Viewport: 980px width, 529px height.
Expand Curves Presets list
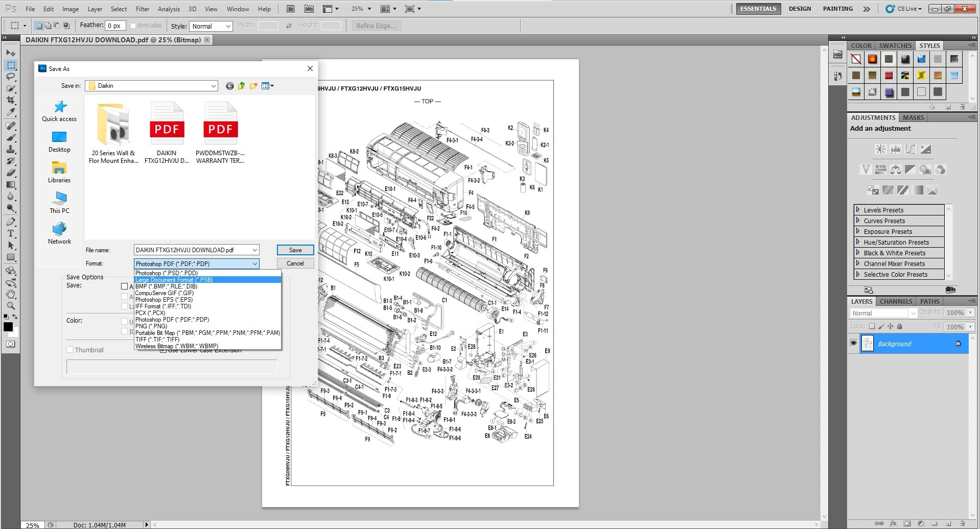point(858,221)
